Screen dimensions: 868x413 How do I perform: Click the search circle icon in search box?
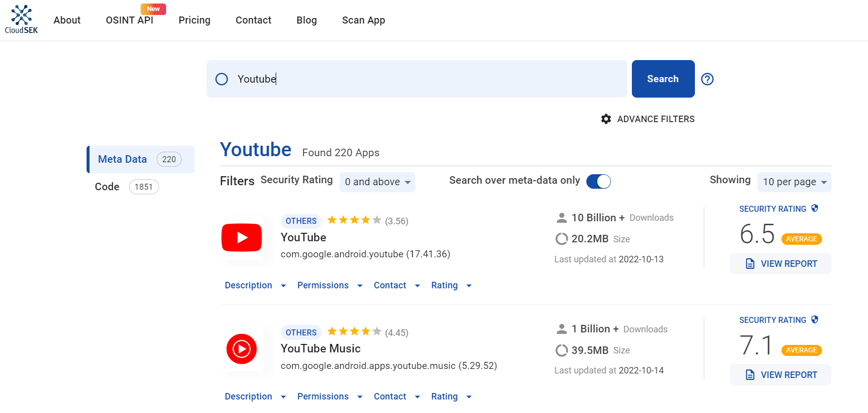tap(222, 79)
